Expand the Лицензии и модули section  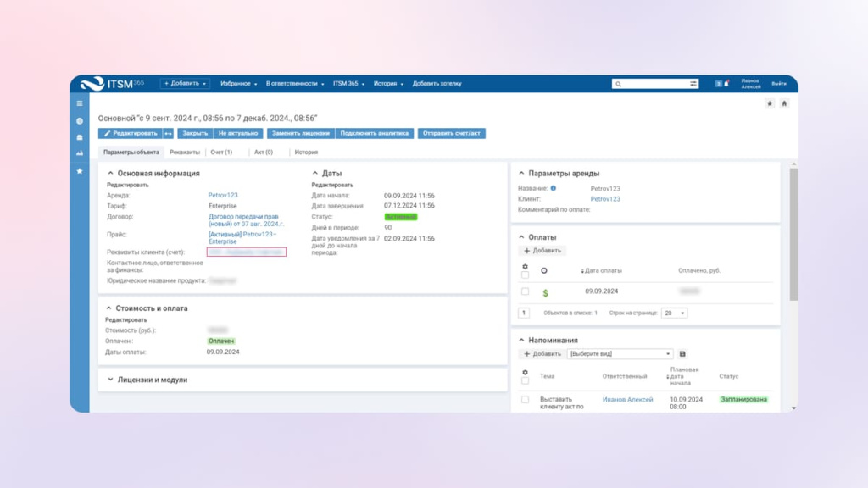click(x=110, y=380)
